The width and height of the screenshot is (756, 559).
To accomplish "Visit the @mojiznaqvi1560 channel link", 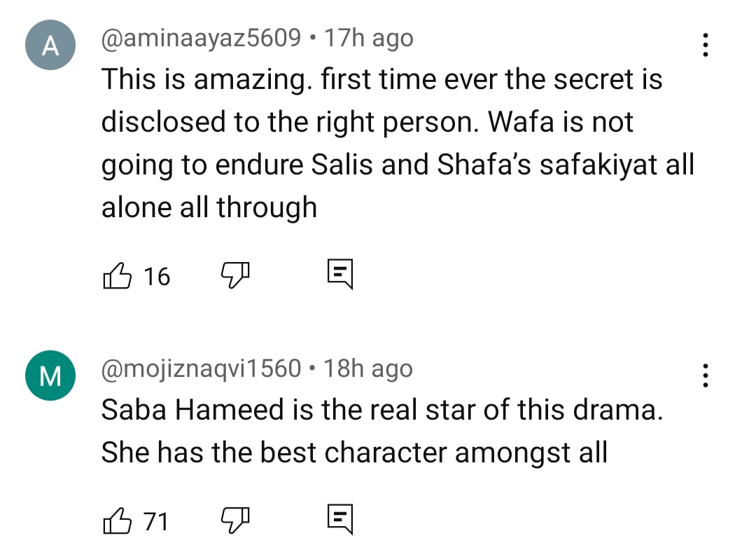I will [x=201, y=368].
